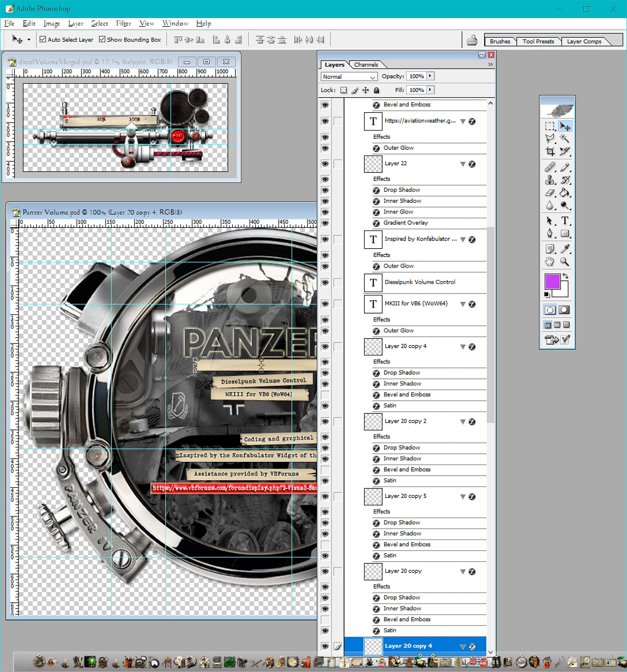Uncheck Show Bounding Box option
Image resolution: width=627 pixels, height=672 pixels.
102,39
